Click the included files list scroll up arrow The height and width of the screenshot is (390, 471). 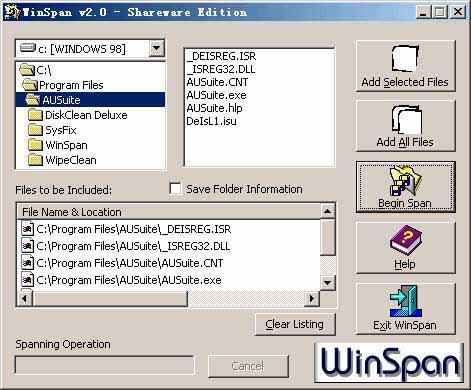pyautogui.click(x=327, y=211)
